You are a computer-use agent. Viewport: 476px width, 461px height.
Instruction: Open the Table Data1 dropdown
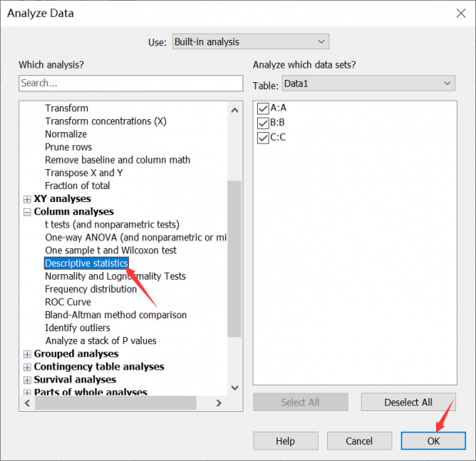369,83
